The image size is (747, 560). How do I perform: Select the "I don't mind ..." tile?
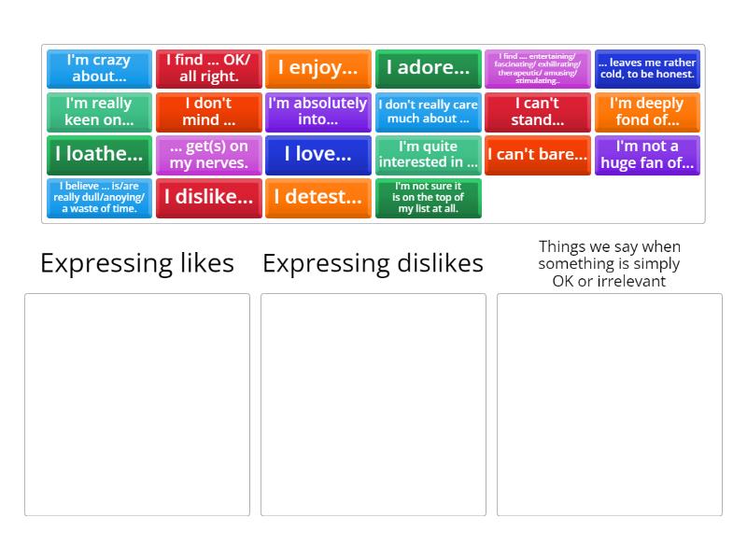click(x=208, y=111)
